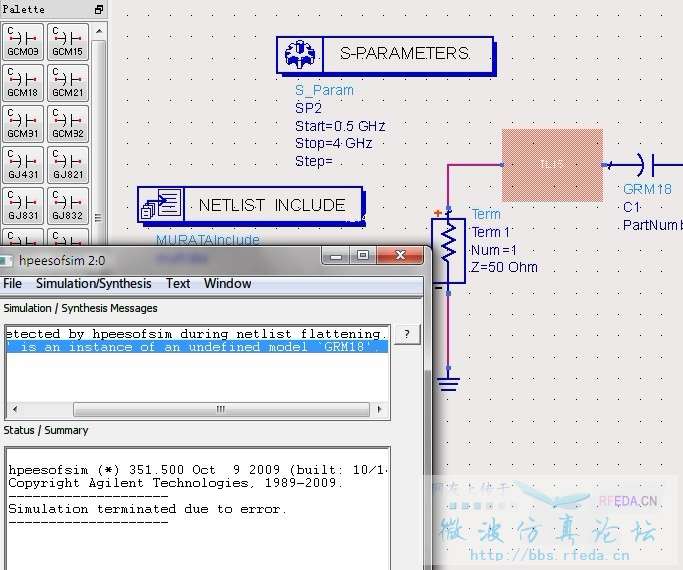Click the question mark help button
The width and height of the screenshot is (683, 570).
click(407, 334)
